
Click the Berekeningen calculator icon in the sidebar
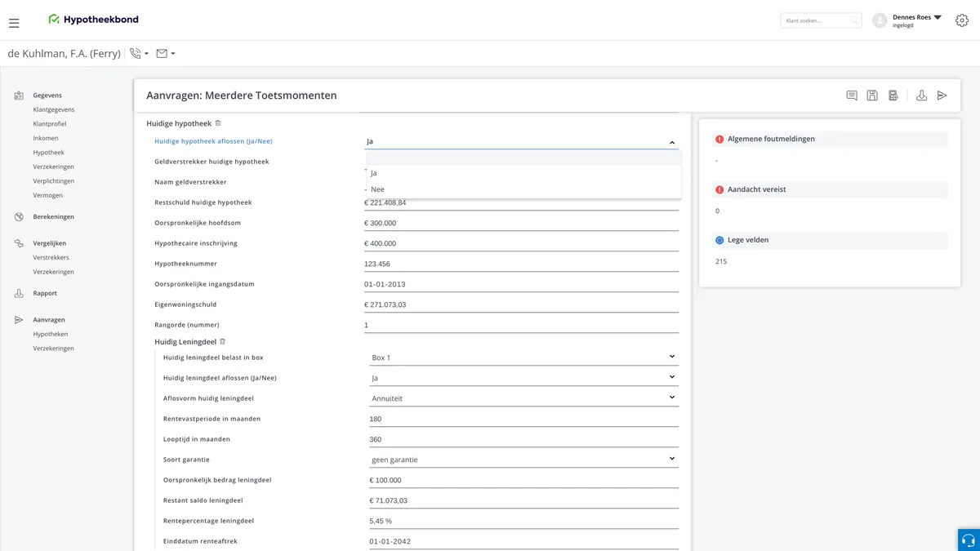point(19,217)
